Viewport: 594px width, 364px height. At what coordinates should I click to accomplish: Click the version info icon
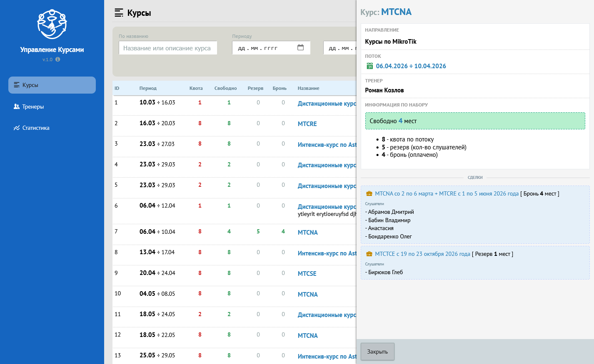click(58, 59)
